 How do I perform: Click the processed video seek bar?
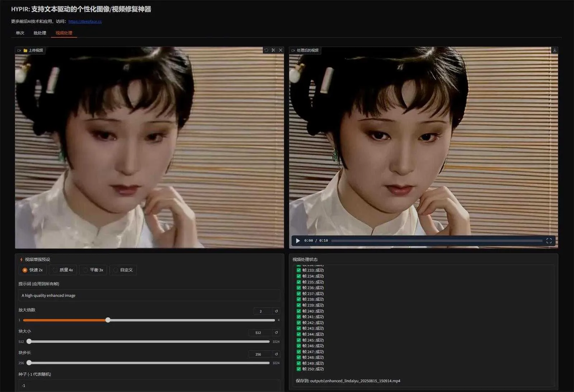(x=437, y=241)
